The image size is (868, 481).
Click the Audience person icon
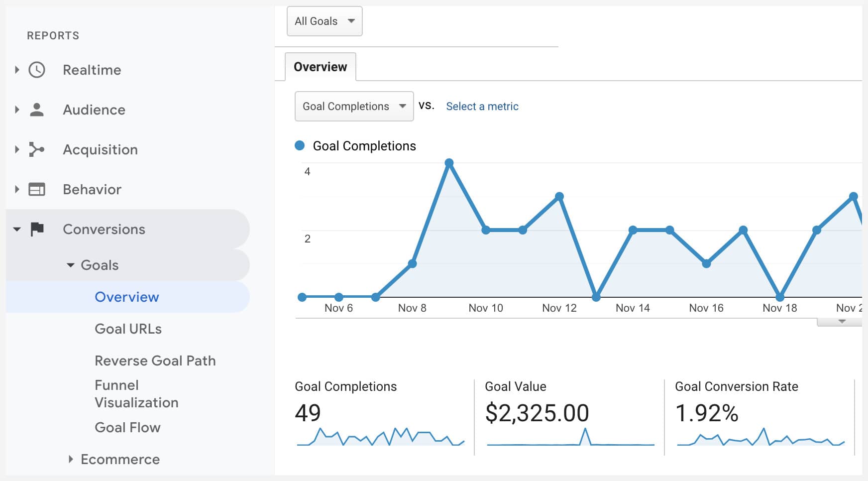pos(37,110)
